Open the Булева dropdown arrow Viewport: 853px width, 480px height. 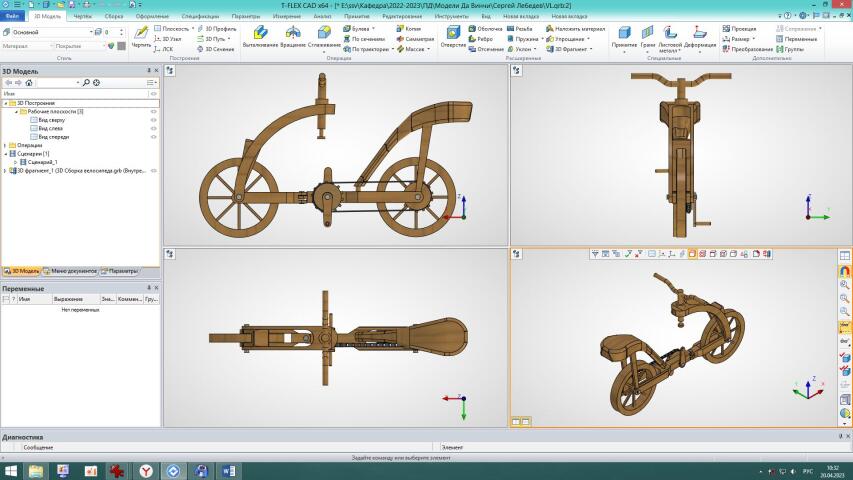click(373, 28)
